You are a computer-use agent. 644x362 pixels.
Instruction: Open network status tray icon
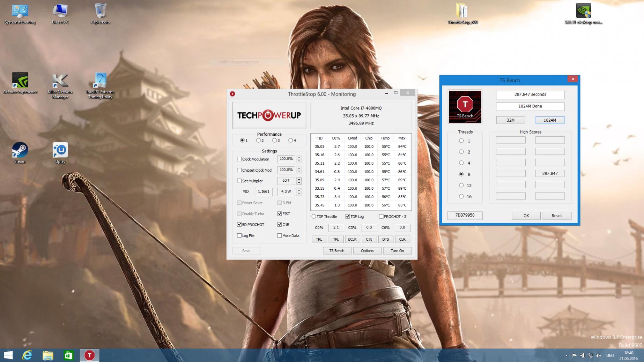click(x=591, y=356)
